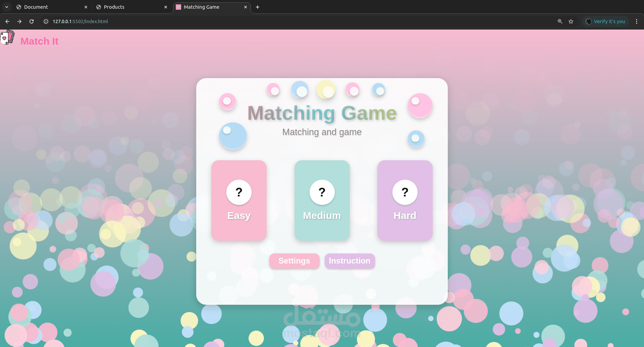Click the Match It title text
This screenshot has height=347, width=644.
pyautogui.click(x=39, y=41)
